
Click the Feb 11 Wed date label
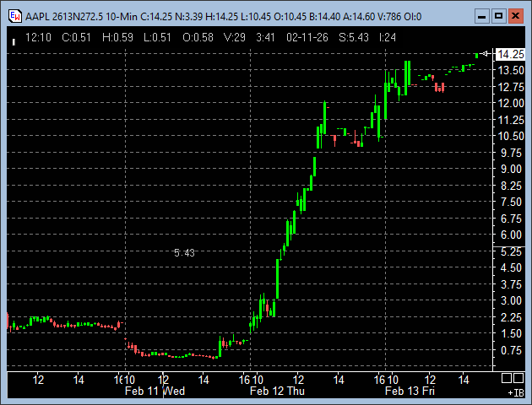click(155, 391)
